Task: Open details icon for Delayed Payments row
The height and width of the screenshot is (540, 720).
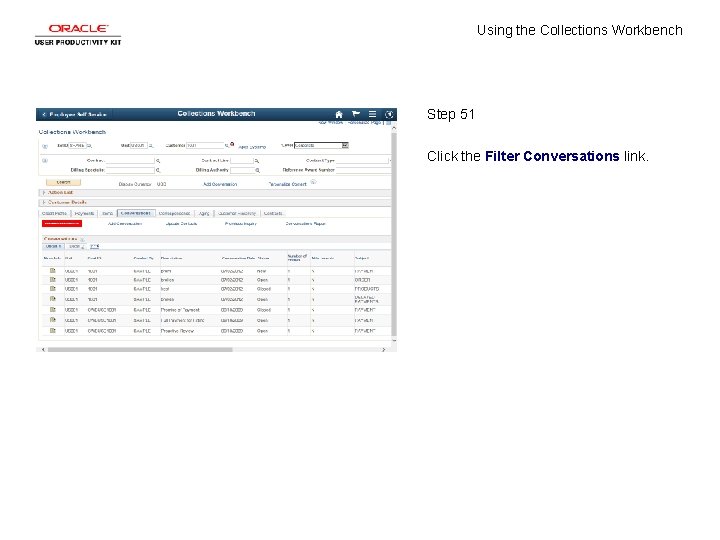Action: (53, 299)
